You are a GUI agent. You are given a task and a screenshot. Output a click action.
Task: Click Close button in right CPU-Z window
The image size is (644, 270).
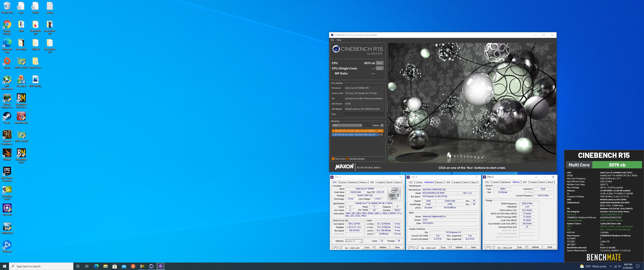tap(549, 247)
